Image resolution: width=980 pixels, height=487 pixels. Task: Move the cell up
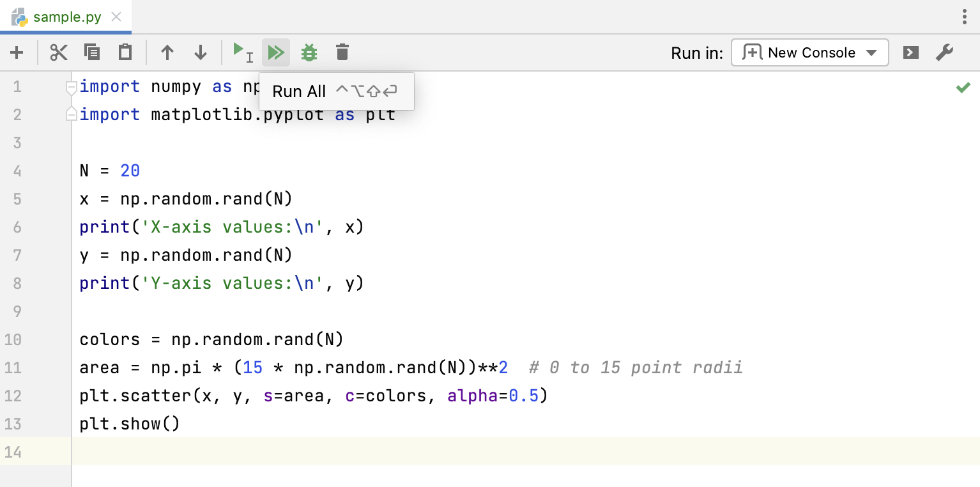pyautogui.click(x=167, y=52)
